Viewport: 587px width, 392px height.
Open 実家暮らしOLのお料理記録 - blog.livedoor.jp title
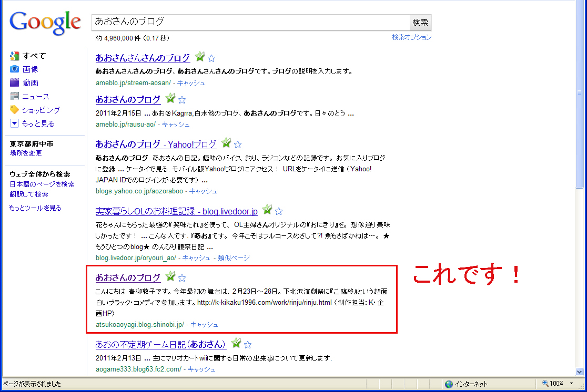tap(177, 211)
